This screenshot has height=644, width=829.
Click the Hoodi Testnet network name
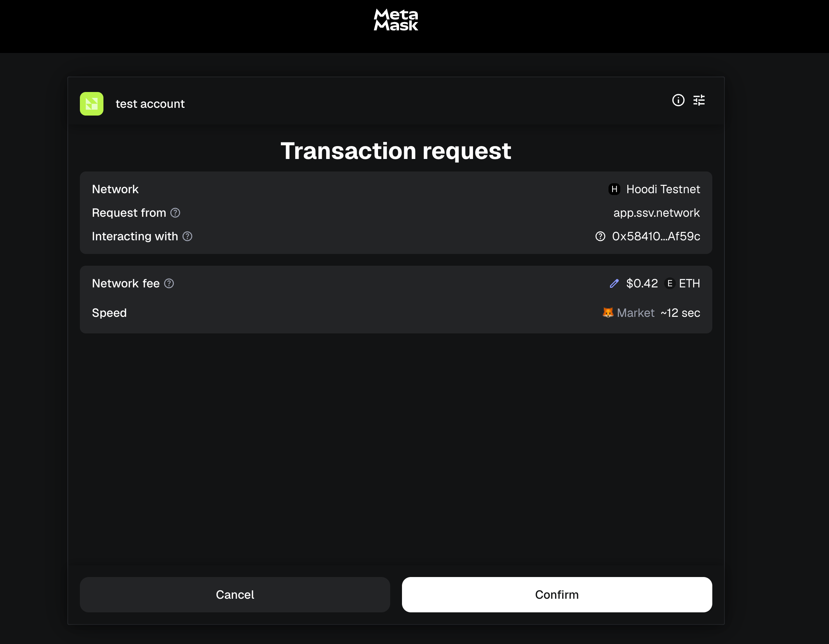663,189
